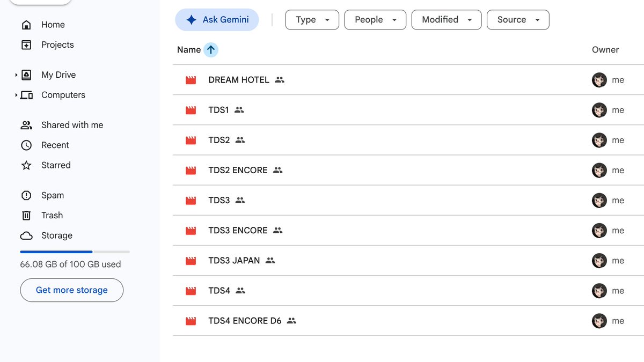The image size is (644, 362).
Task: Click the video file icon beside DREAM HOTEL
Action: [x=191, y=80]
